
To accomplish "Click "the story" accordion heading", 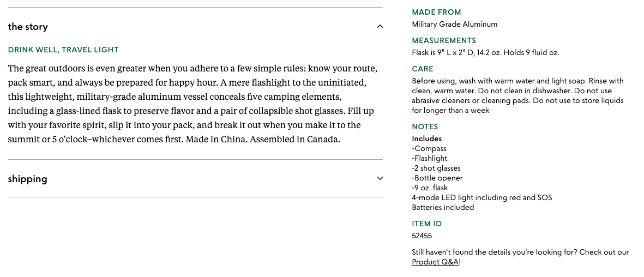I will (28, 27).
